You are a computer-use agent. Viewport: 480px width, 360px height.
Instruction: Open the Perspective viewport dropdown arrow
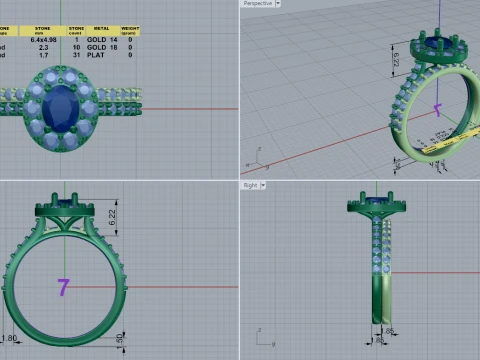(278, 3)
